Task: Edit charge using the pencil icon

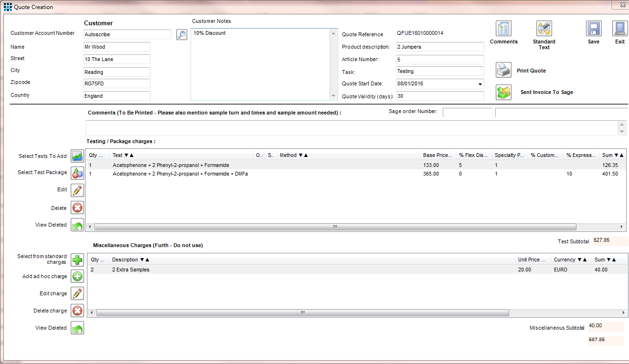Action: 77,293
